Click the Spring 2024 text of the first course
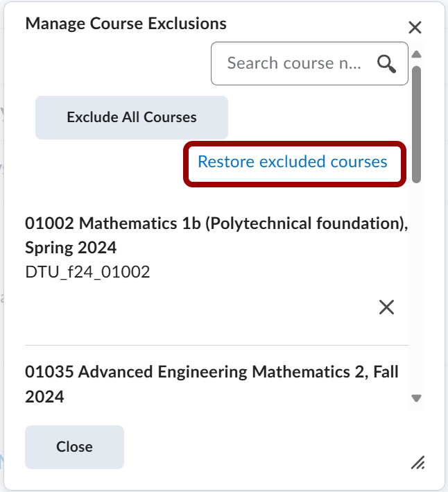 (71, 248)
